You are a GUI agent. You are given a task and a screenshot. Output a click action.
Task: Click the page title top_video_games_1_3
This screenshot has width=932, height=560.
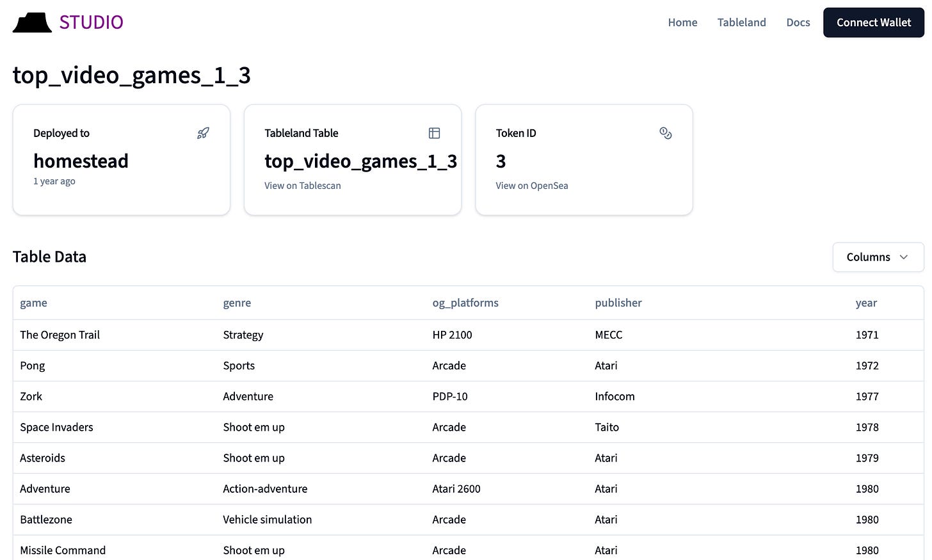click(x=131, y=76)
